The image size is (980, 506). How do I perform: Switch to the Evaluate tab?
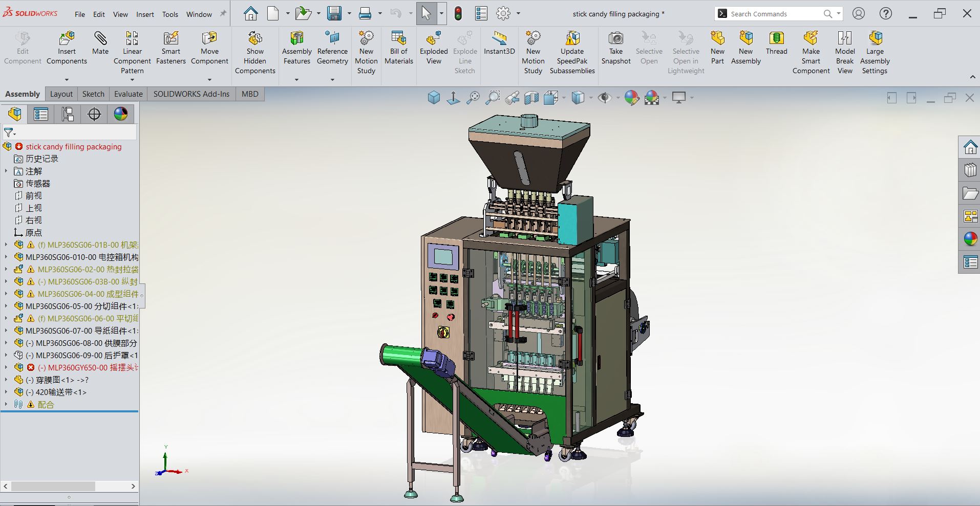[x=129, y=94]
